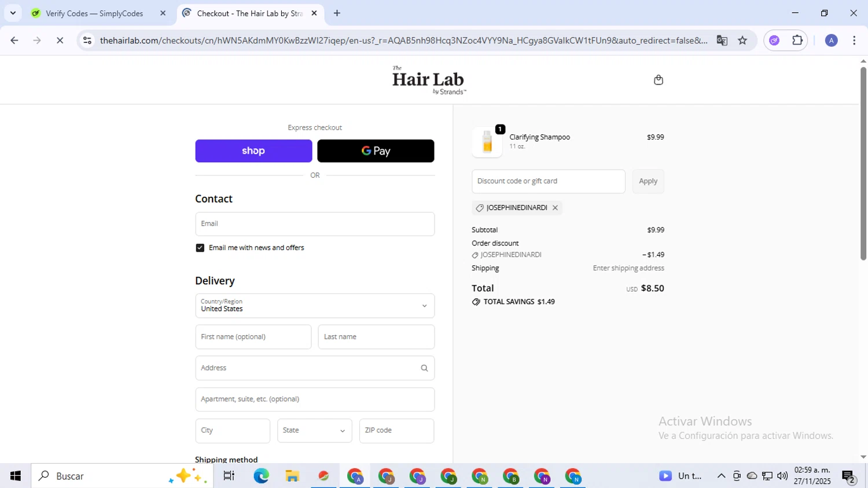Click the Apartment, suite, etc. field

pyautogui.click(x=315, y=399)
